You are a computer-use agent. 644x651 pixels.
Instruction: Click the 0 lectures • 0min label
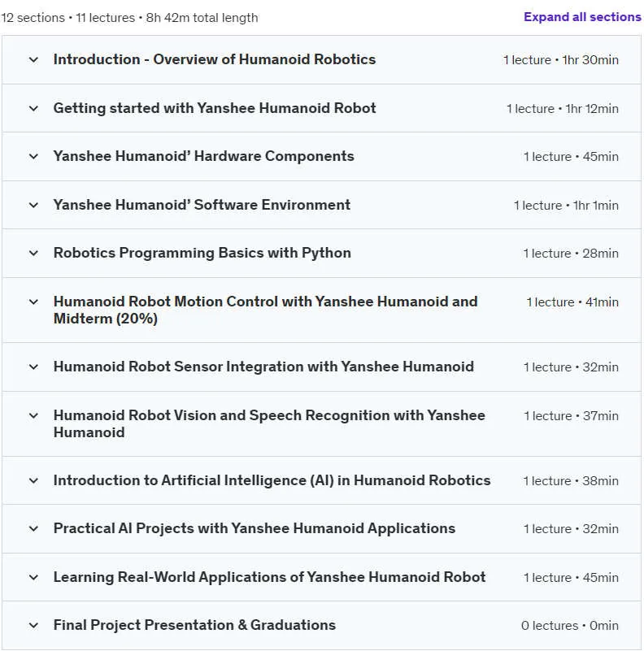pos(570,626)
